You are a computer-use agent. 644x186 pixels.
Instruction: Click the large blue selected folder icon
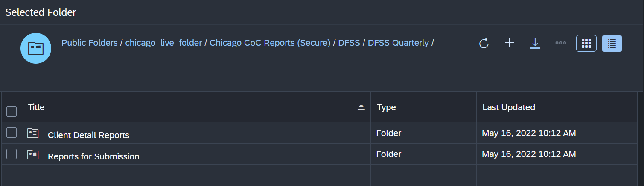(x=36, y=48)
